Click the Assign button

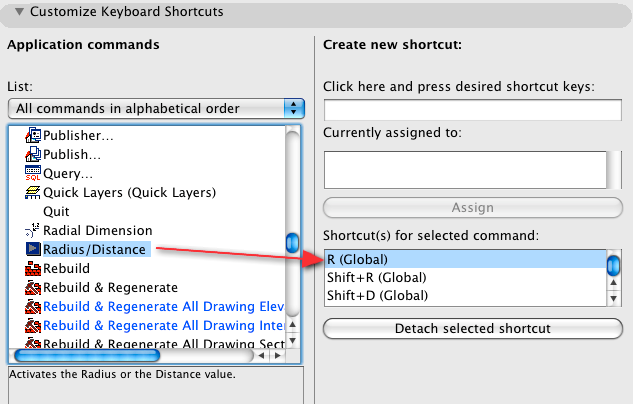pyautogui.click(x=472, y=208)
